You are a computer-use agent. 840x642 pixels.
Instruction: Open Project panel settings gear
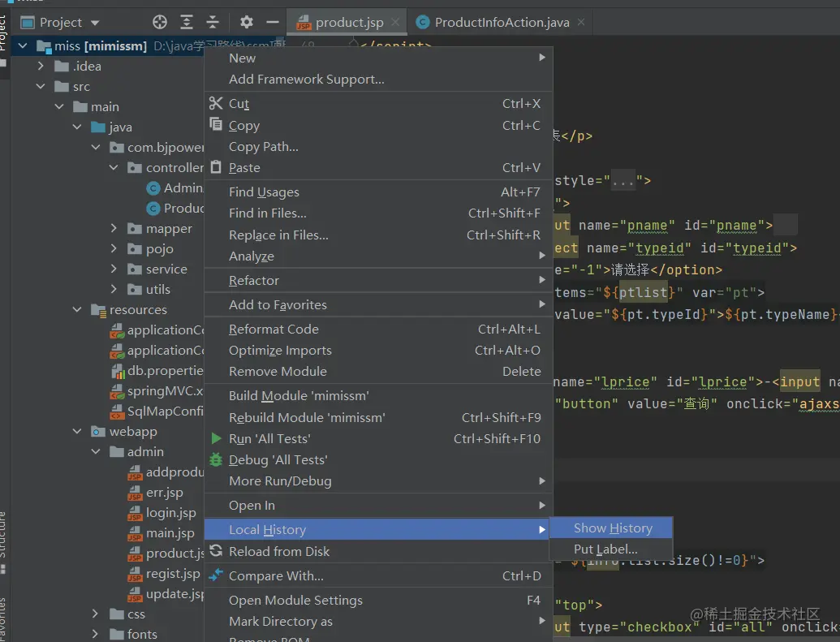click(247, 22)
